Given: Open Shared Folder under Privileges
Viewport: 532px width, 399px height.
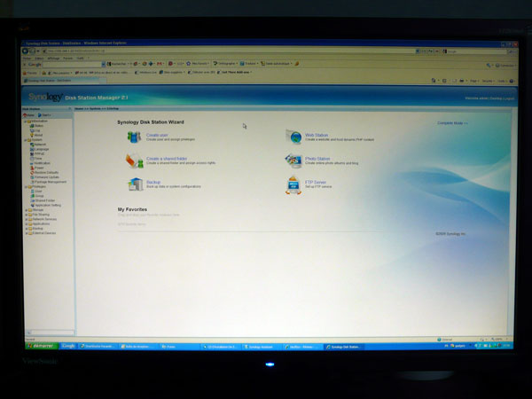Looking at the screenshot, I should click(43, 200).
